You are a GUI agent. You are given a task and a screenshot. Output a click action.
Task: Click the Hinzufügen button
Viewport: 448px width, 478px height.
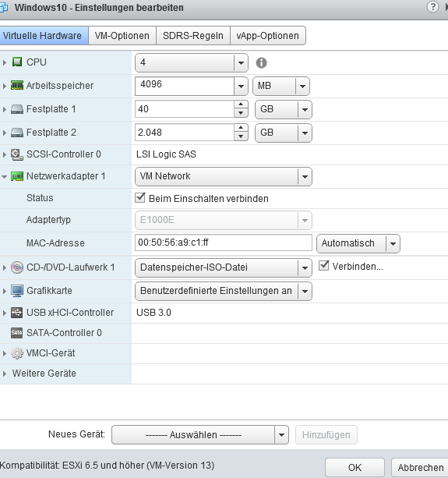pyautogui.click(x=326, y=435)
